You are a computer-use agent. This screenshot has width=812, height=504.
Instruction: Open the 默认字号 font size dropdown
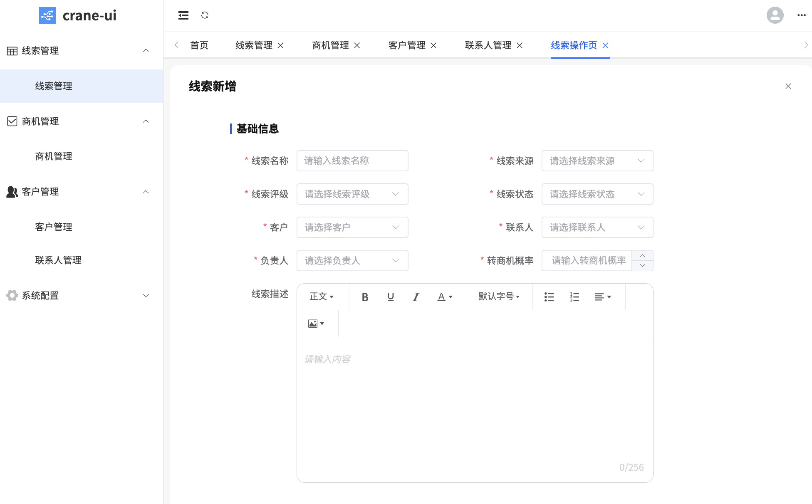point(499,296)
